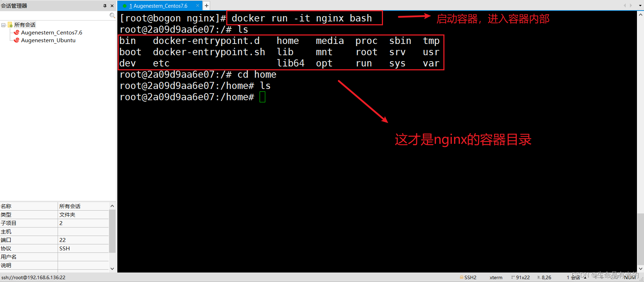Open the Augenestern_Ubuntu session
The height and width of the screenshot is (282, 644).
point(48,40)
